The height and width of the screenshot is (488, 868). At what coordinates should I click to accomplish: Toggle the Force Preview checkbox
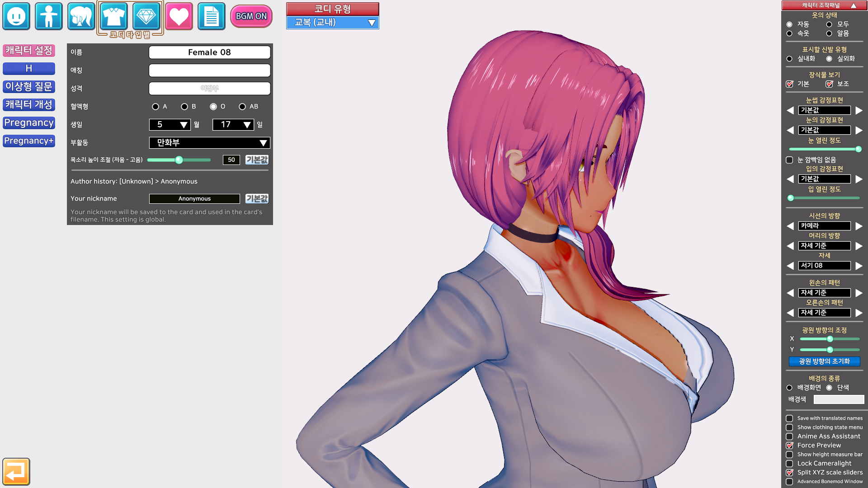click(x=789, y=446)
